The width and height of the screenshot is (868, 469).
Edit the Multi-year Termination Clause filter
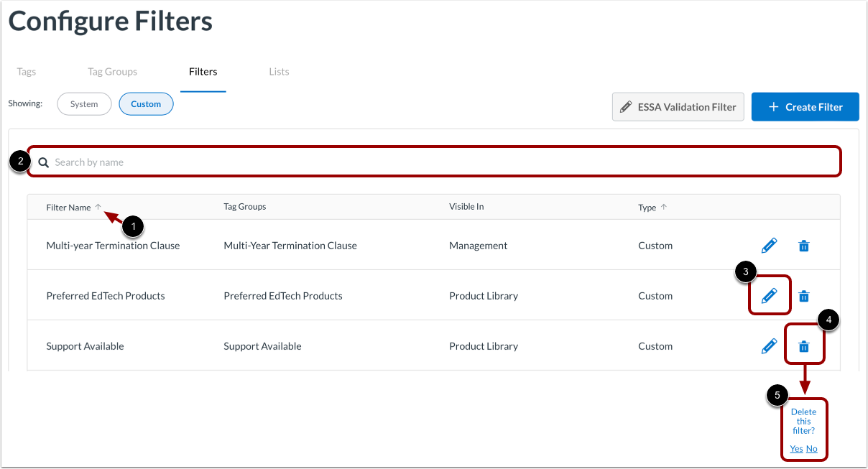click(x=769, y=246)
